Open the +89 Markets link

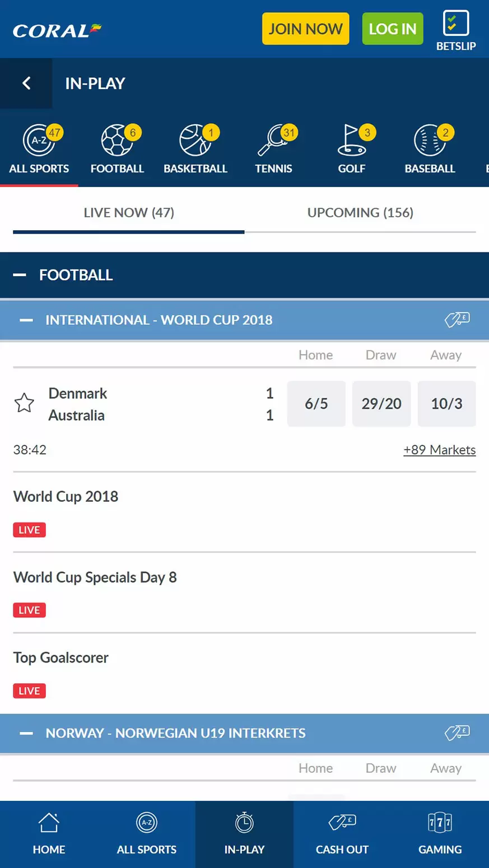pyautogui.click(x=440, y=450)
